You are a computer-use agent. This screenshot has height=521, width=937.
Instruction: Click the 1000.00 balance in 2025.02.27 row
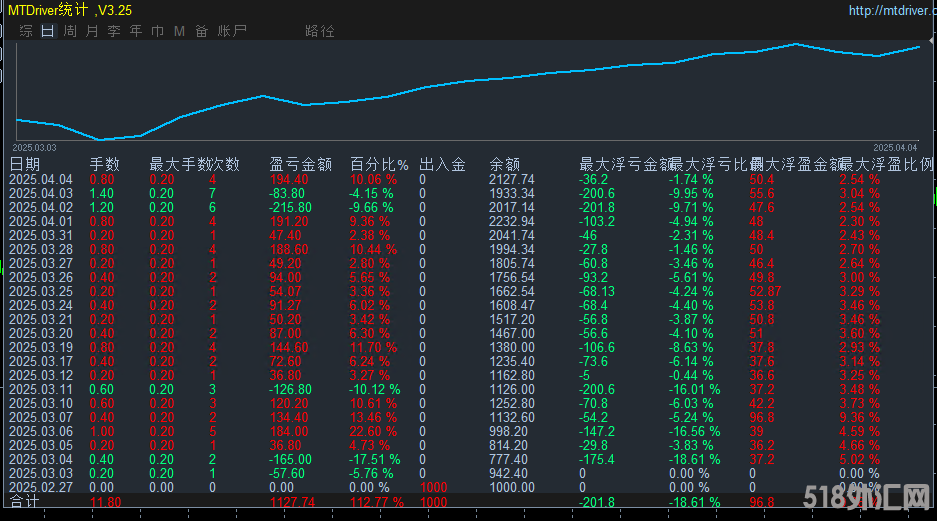click(512, 488)
